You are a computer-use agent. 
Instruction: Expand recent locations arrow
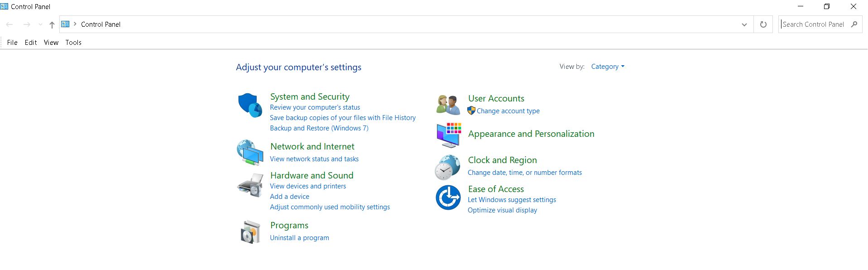(x=40, y=24)
